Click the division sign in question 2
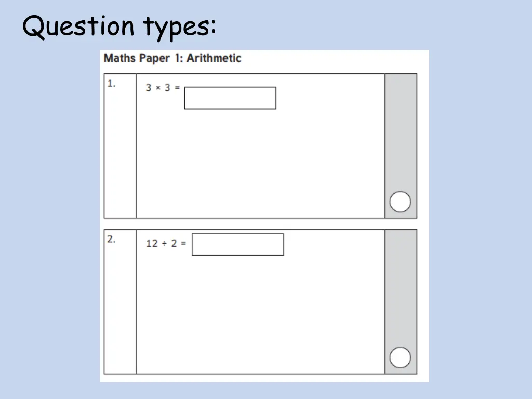Image resolution: width=532 pixels, height=399 pixels. coord(164,244)
